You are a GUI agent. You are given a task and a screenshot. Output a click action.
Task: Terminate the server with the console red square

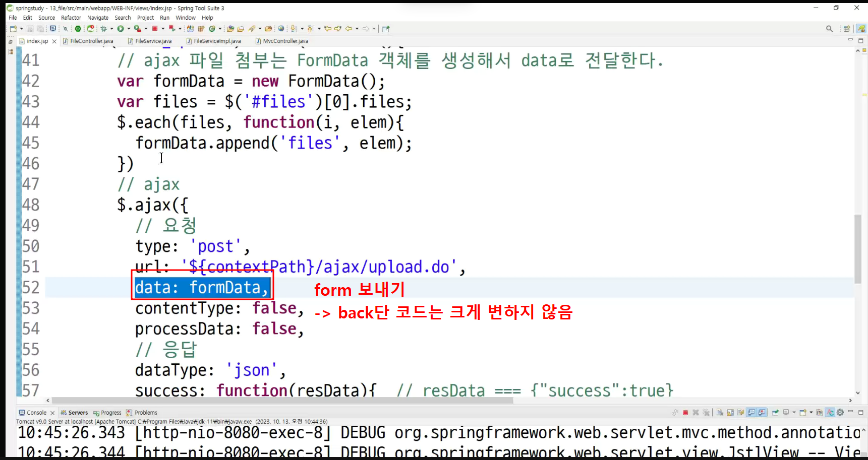(685, 413)
